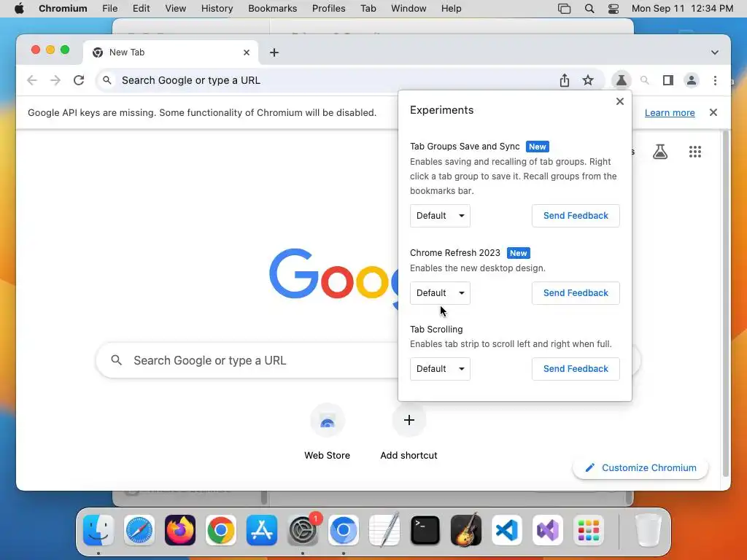Screen dimensions: 747x560
Task: Open the Tab Groups Save and Sync dropdown
Action: click(440, 216)
